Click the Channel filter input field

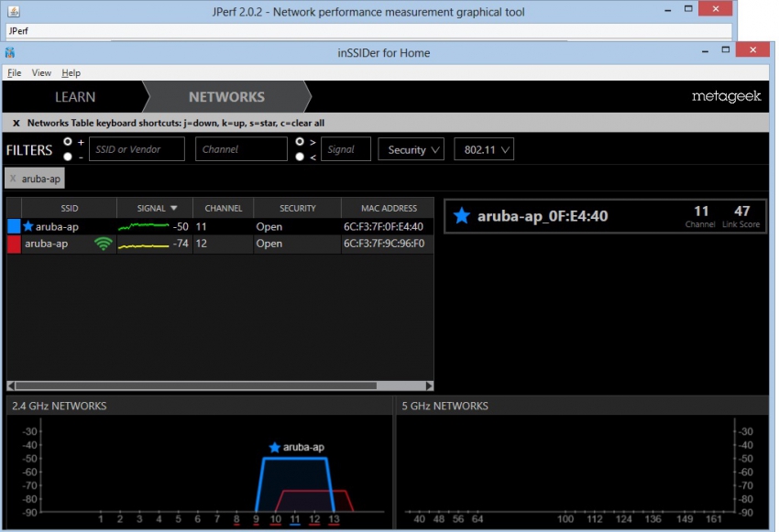[x=241, y=149]
